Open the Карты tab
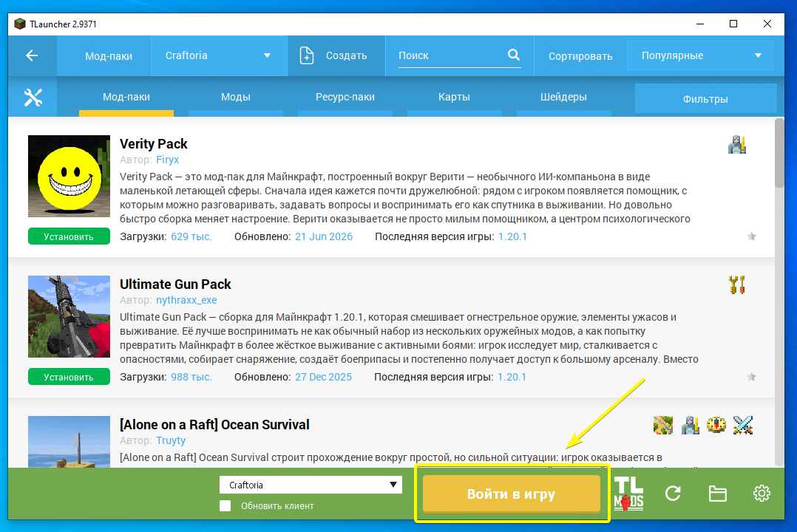This screenshot has height=532, width=797. coord(454,97)
